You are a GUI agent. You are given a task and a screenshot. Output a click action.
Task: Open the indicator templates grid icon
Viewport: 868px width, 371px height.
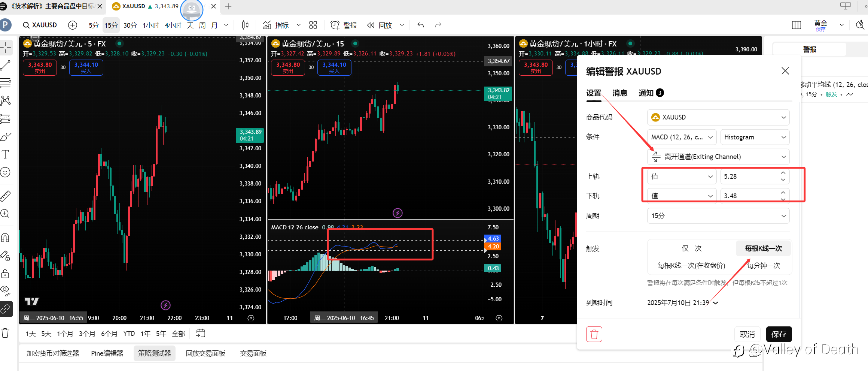(313, 25)
